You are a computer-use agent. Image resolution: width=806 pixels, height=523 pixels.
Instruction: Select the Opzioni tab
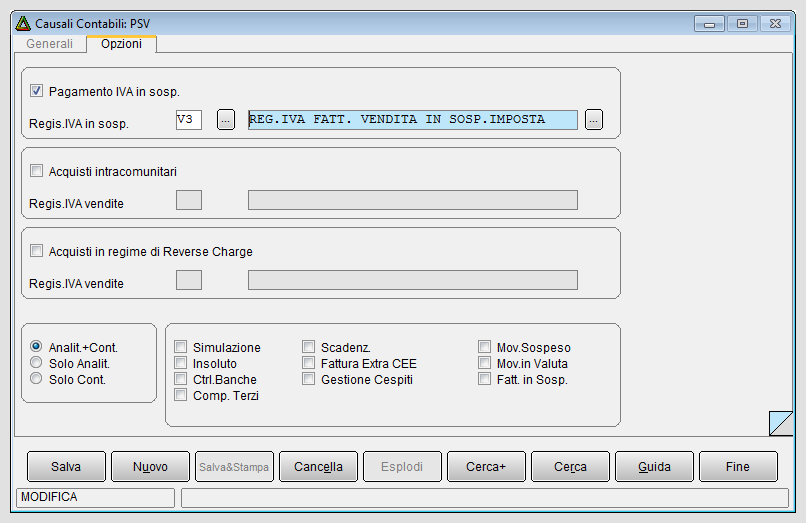coord(121,44)
